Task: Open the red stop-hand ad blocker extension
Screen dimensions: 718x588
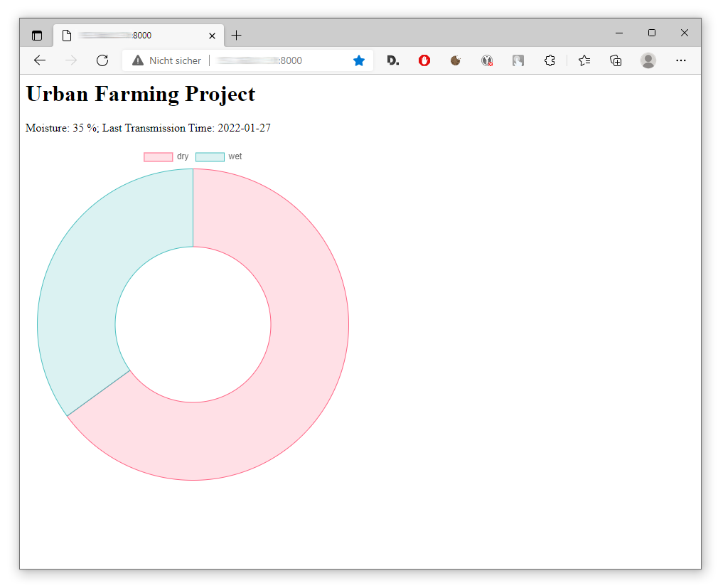Action: 424,60
